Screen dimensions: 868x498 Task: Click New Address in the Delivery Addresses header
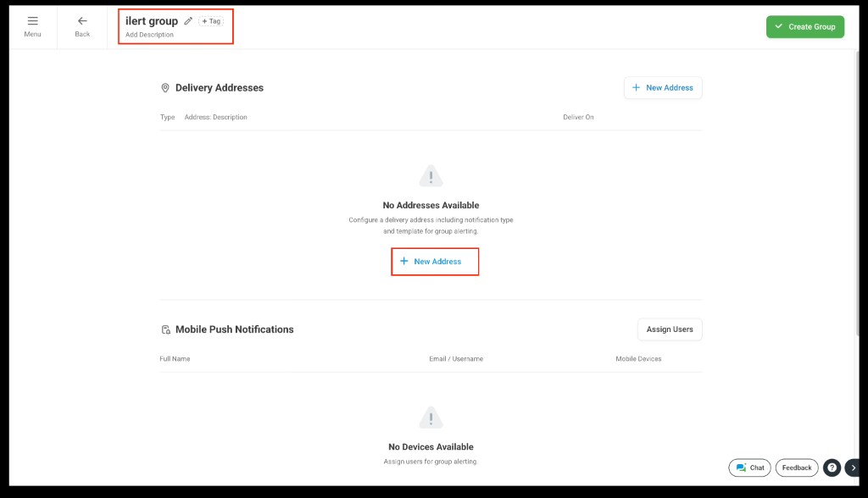point(663,88)
